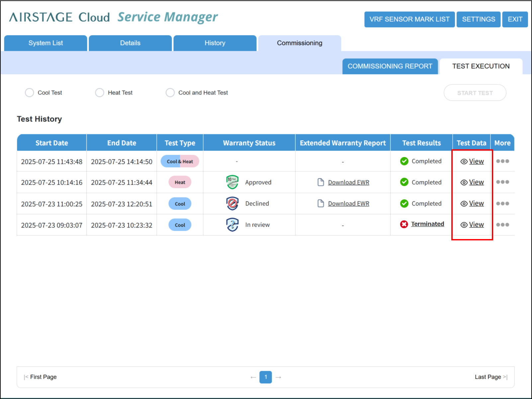Image resolution: width=532 pixels, height=399 pixels.
Task: Click the In review warranty shield icon
Action: click(232, 225)
